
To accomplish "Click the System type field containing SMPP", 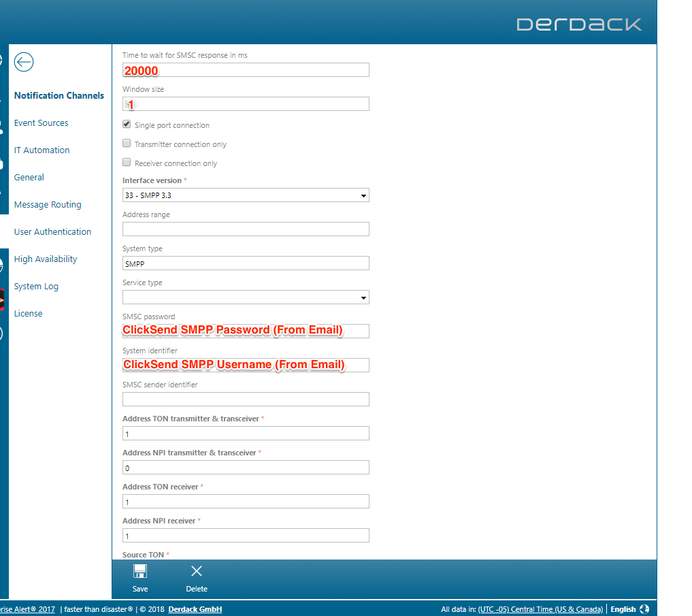I will [x=246, y=263].
